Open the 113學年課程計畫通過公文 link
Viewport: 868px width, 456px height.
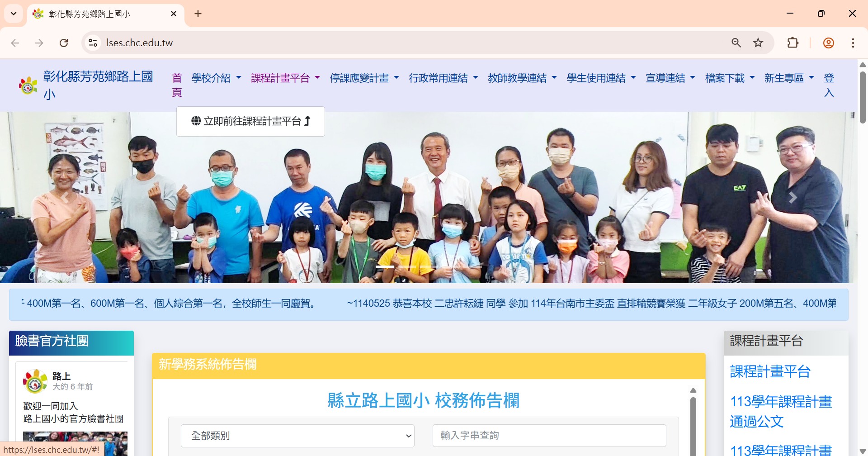click(x=781, y=412)
